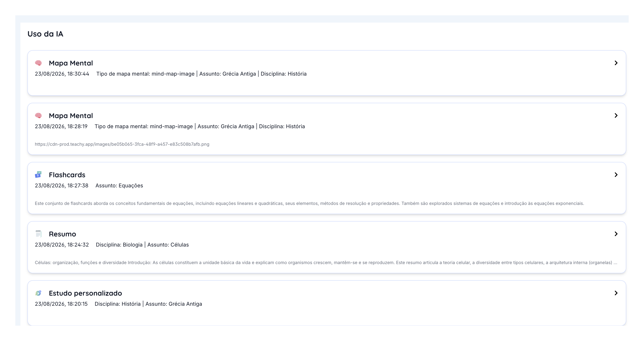The width and height of the screenshot is (644, 341).
Task: Click 'Disciplina: Biologia | Assunto: Células' text
Action: pyautogui.click(x=142, y=245)
